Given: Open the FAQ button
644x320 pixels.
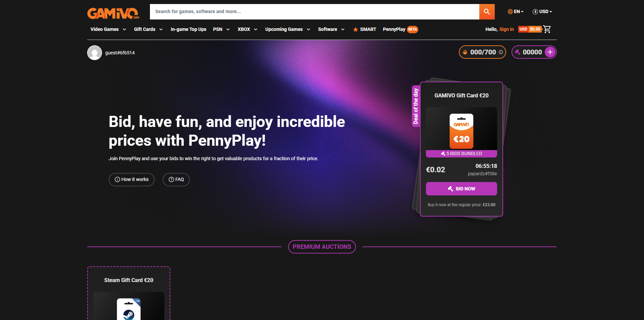Looking at the screenshot, I should coord(176,180).
